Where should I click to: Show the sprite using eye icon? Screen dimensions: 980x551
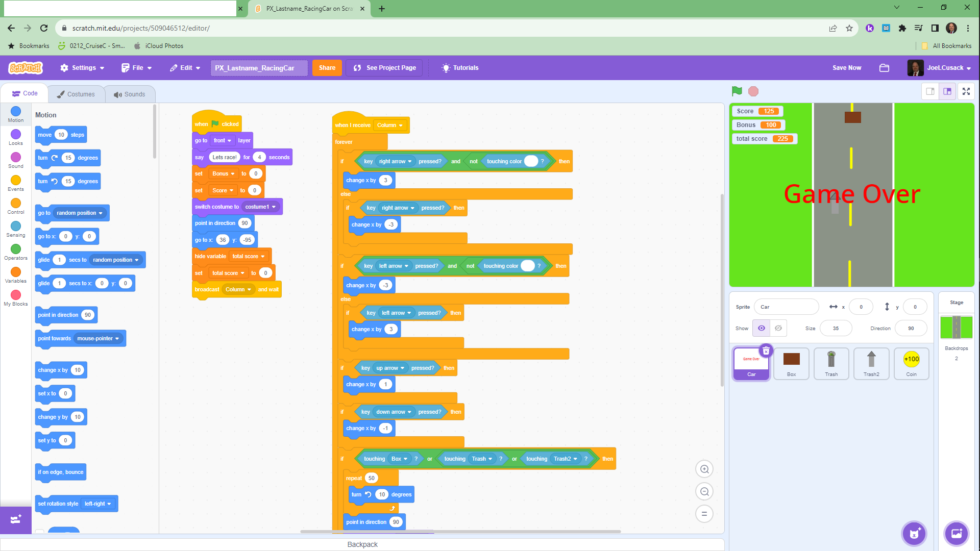click(761, 328)
